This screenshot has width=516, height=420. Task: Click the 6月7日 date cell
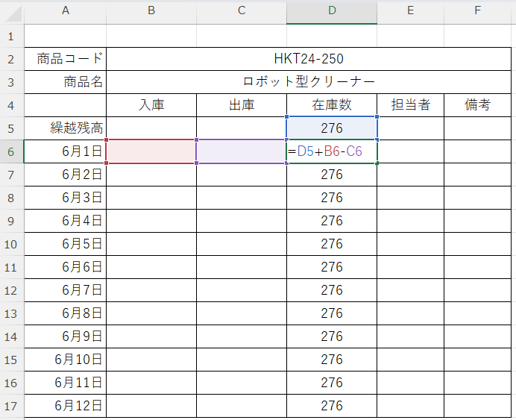tap(66, 290)
